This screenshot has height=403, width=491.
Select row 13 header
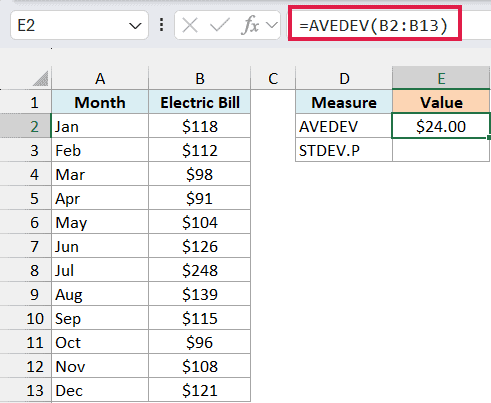pos(26,390)
